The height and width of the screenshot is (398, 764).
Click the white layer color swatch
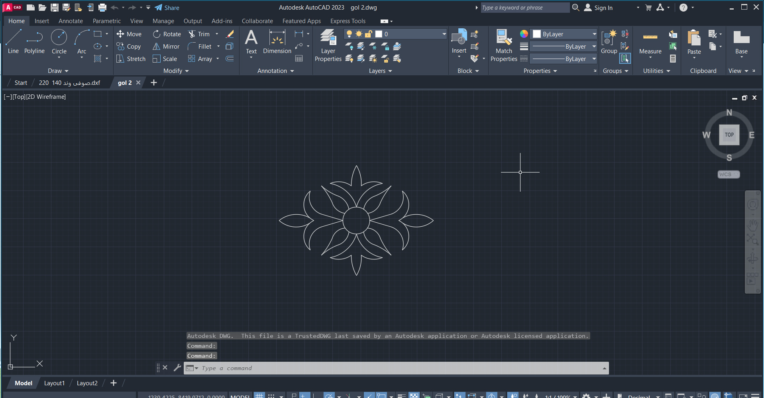click(x=379, y=34)
